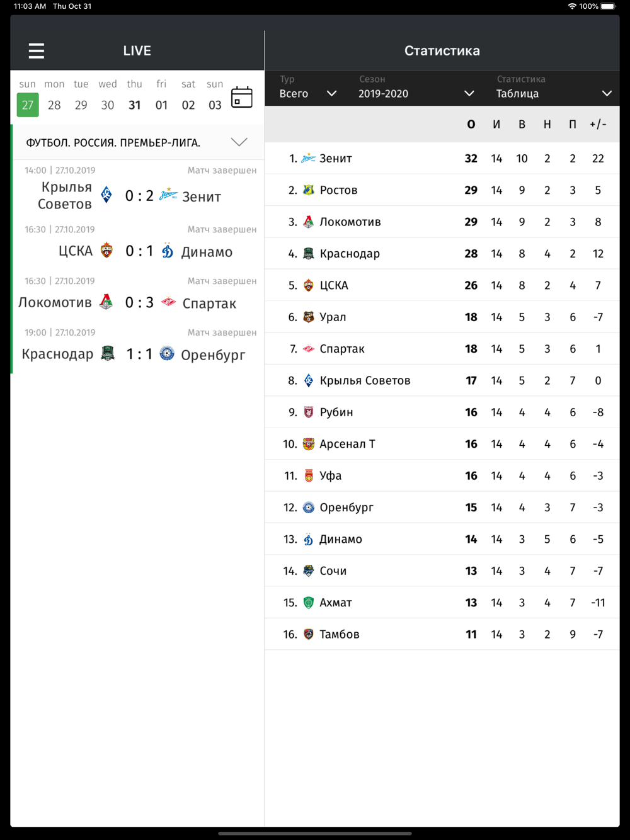Collapse the Премьер-Лига league section
Viewport: 630px width, 840px height.
tap(239, 142)
